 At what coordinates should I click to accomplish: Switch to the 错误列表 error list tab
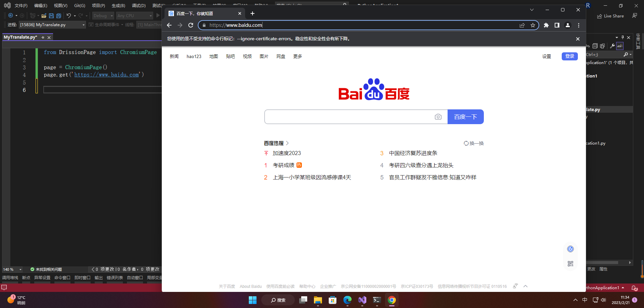click(x=115, y=278)
